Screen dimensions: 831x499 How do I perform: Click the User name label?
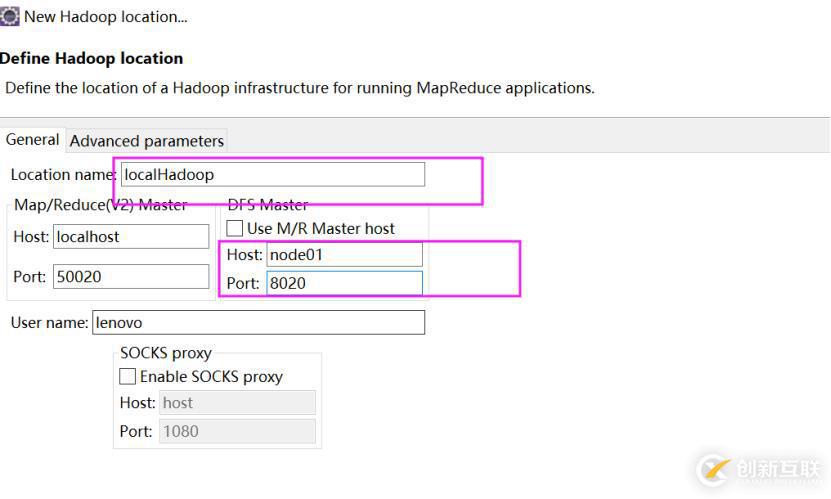pos(49,323)
